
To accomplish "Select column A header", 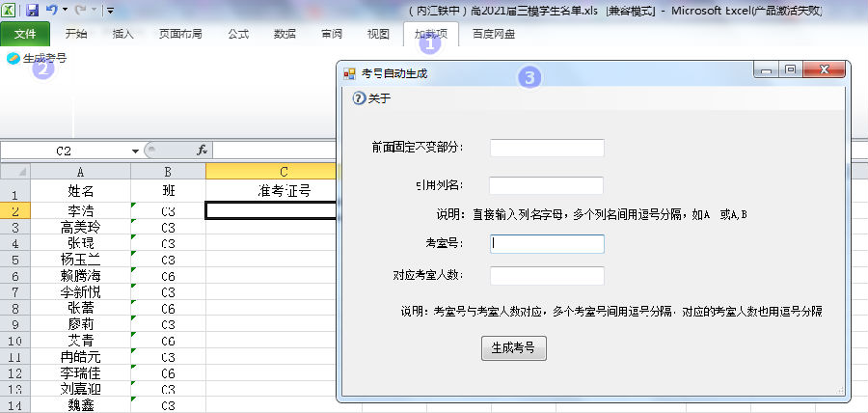I will (x=80, y=171).
